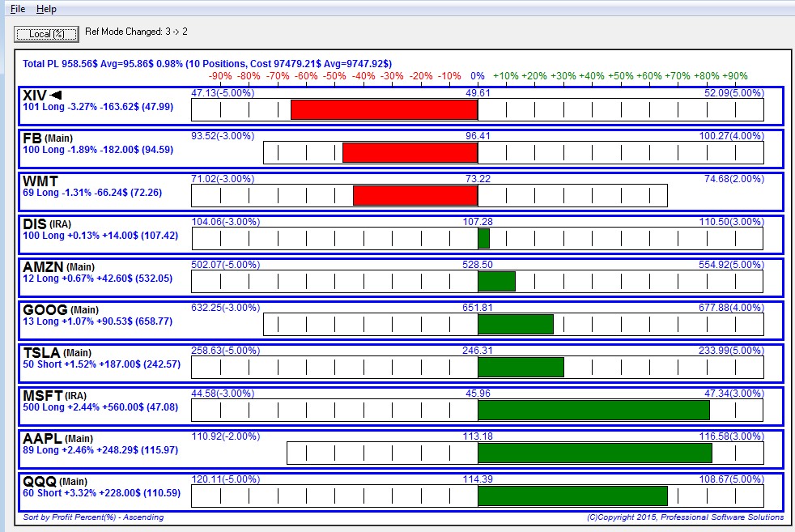
Task: Click the FB lower limit 93.52(-3.00%)
Action: [x=223, y=136]
